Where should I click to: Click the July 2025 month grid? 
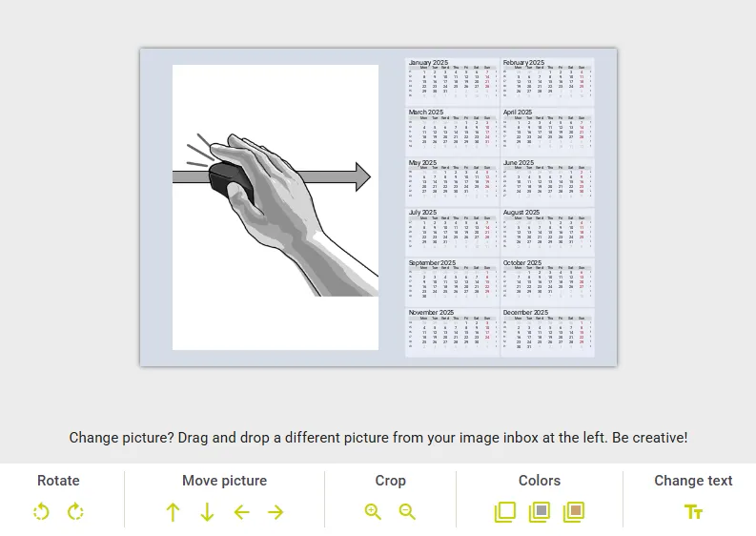(452, 233)
